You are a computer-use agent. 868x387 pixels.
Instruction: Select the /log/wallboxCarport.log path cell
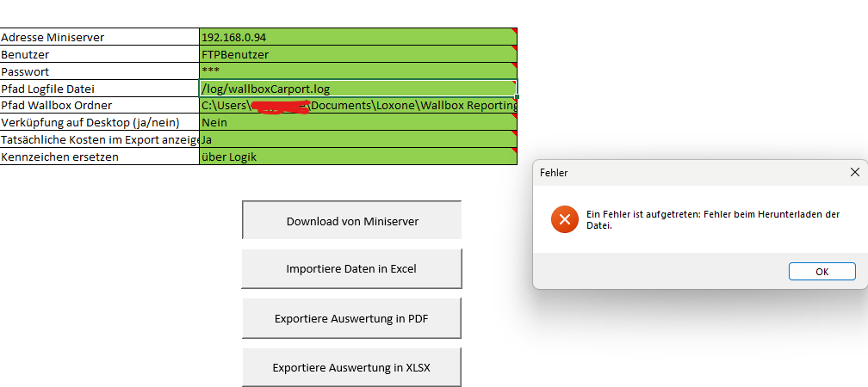(x=357, y=89)
